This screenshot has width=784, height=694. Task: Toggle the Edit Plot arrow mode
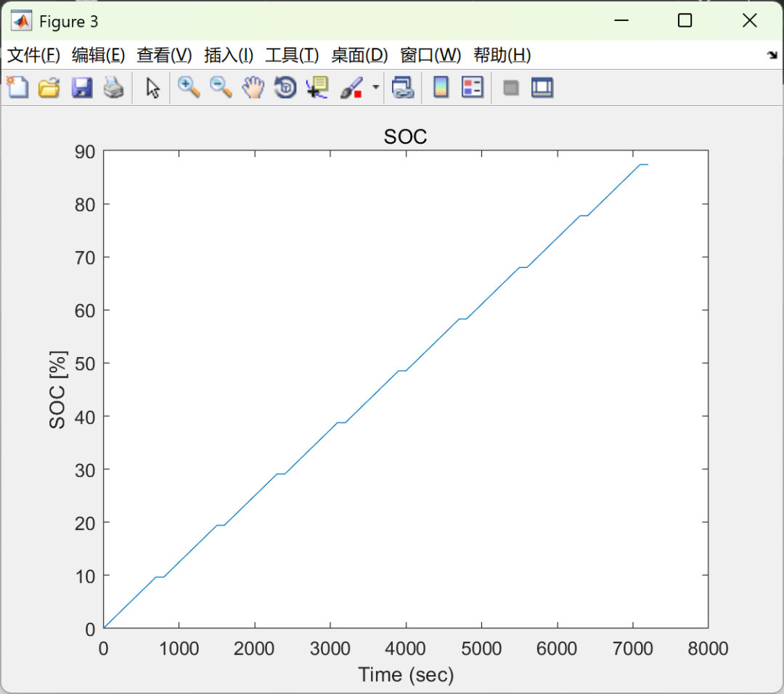click(x=152, y=87)
